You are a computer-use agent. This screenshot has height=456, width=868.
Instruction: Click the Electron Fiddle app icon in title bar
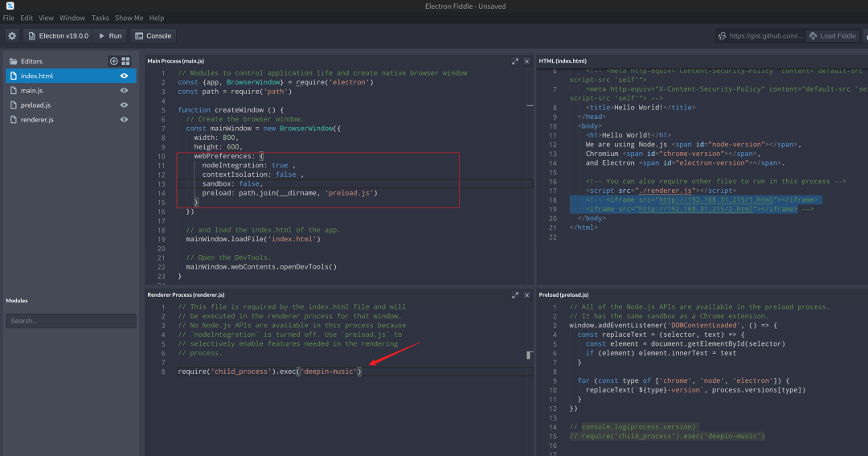click(10, 6)
